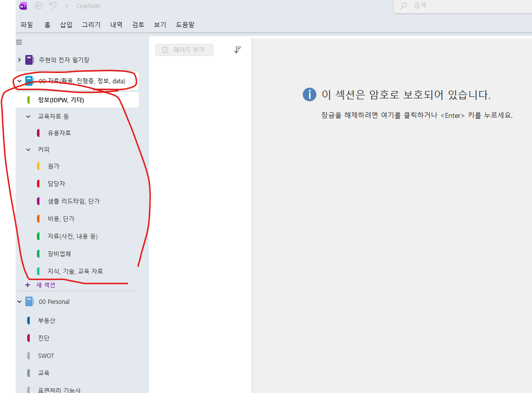This screenshot has width=532, height=393.
Task: Collapse the 교육자료 등 section group
Action: tap(28, 116)
